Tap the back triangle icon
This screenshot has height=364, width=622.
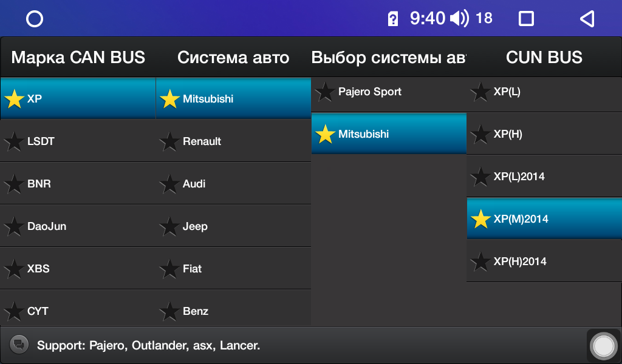(587, 19)
